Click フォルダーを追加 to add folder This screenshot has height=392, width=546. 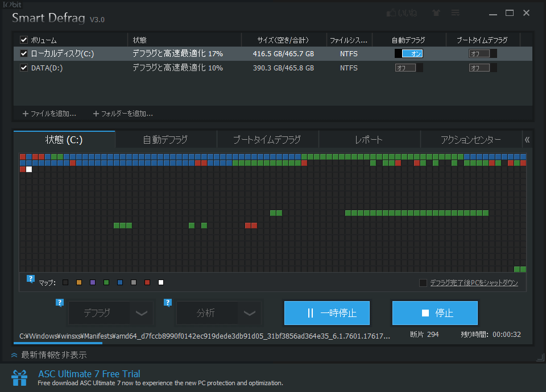127,114
